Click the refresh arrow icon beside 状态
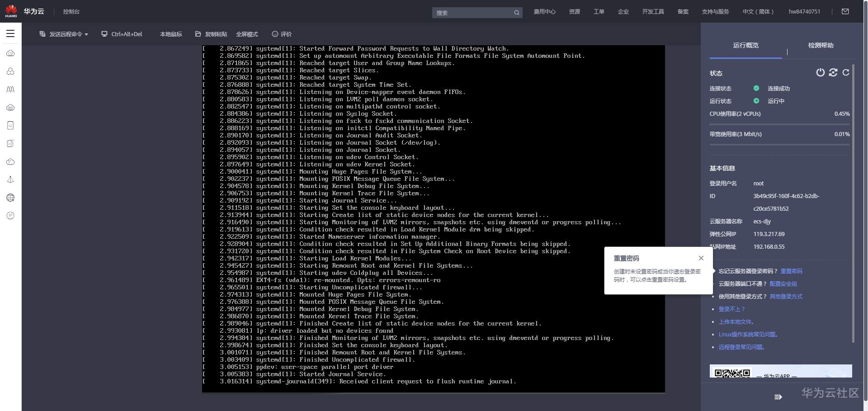The height and width of the screenshot is (411, 868). (846, 72)
